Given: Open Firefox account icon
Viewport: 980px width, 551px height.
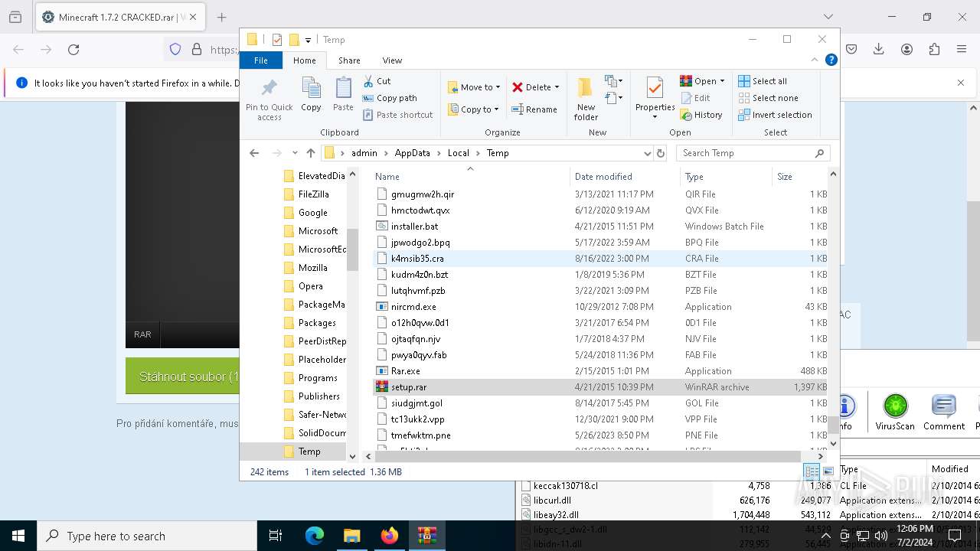Looking at the screenshot, I should coord(906,49).
